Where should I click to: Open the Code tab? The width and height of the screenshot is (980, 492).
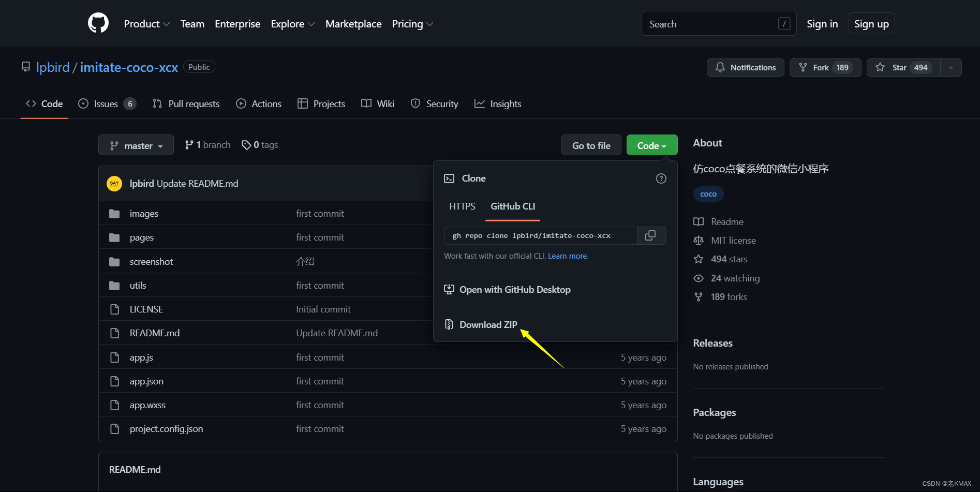pos(44,104)
